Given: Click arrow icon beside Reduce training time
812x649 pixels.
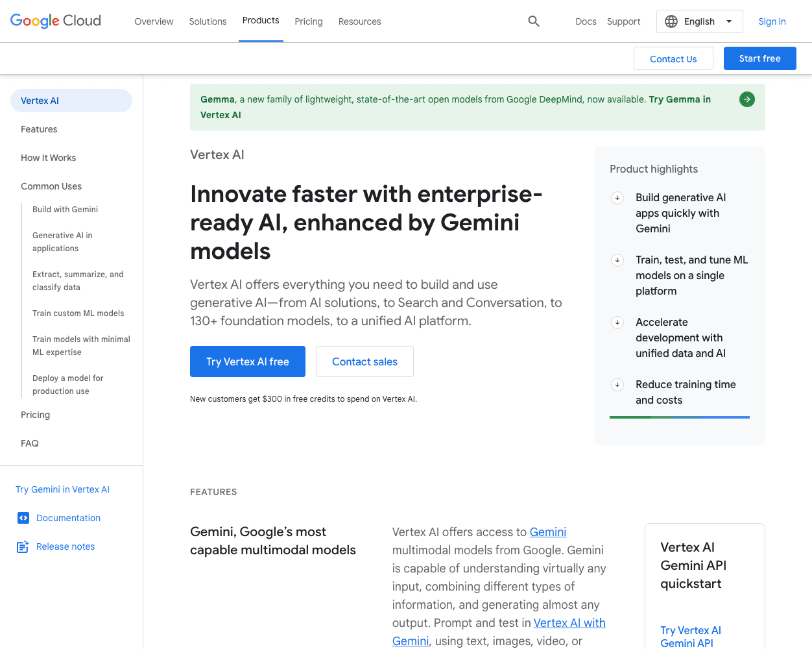Looking at the screenshot, I should click(617, 385).
